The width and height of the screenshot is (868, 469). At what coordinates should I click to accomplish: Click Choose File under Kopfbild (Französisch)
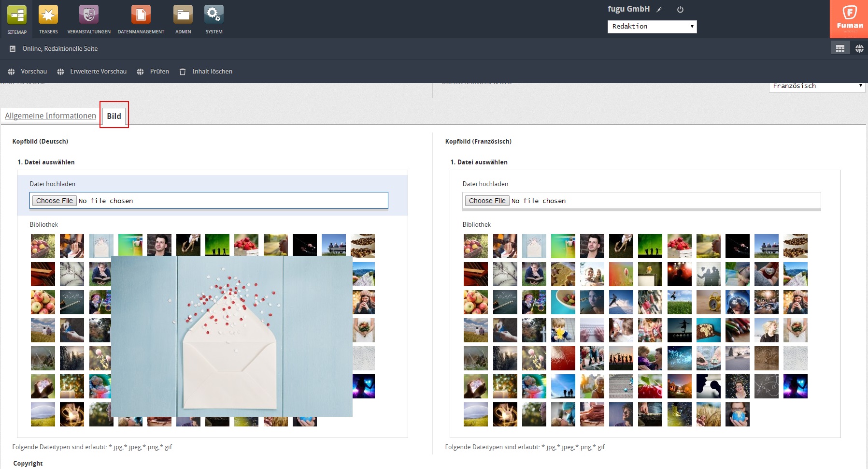[487, 201]
